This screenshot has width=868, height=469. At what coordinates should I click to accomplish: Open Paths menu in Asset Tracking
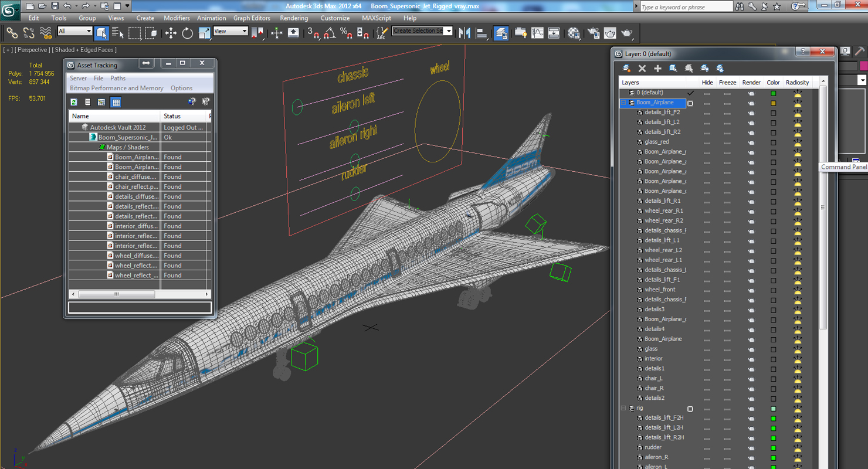[118, 78]
